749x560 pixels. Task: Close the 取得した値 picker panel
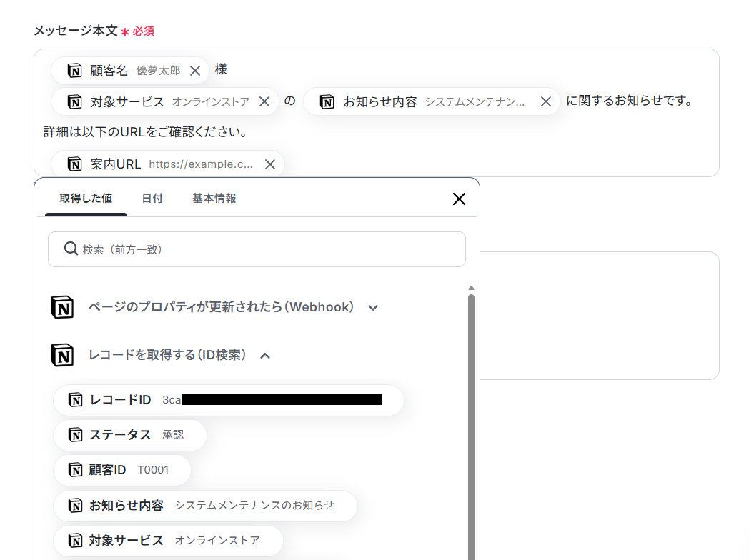459,199
